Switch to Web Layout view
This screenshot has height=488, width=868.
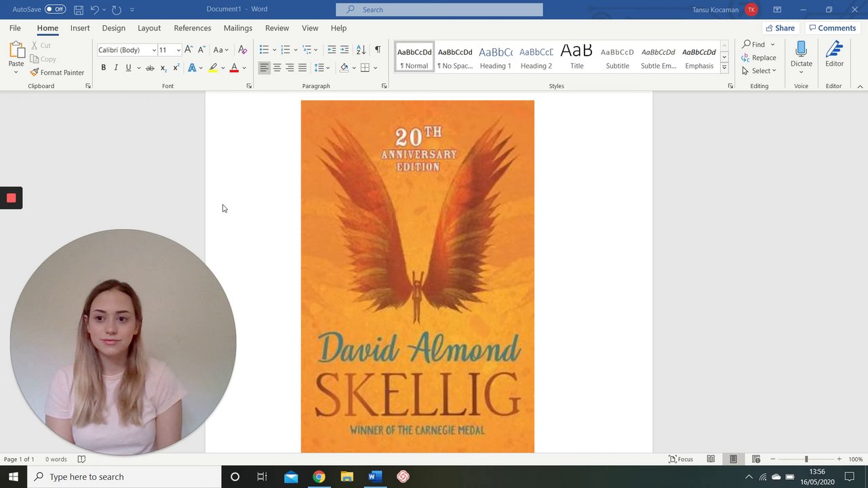pos(756,459)
